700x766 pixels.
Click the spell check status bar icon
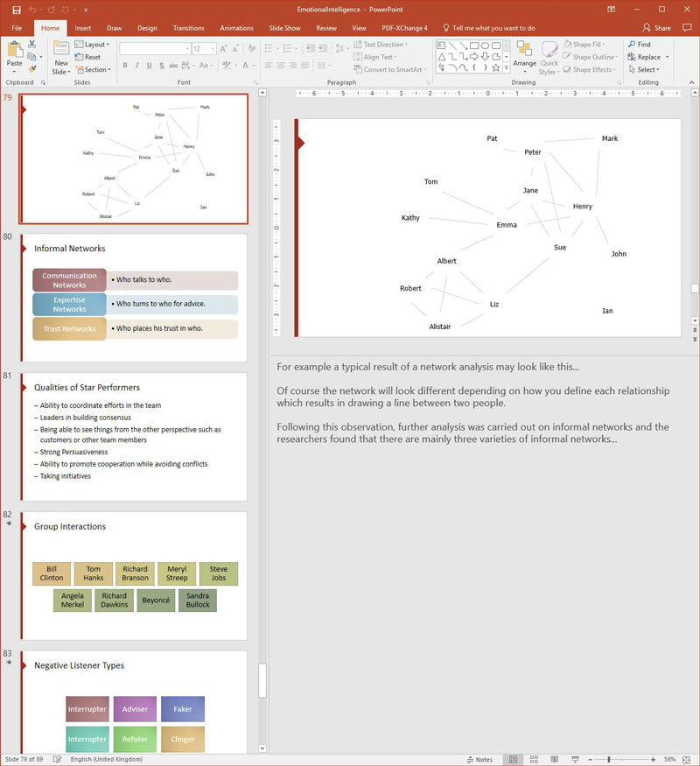57,759
